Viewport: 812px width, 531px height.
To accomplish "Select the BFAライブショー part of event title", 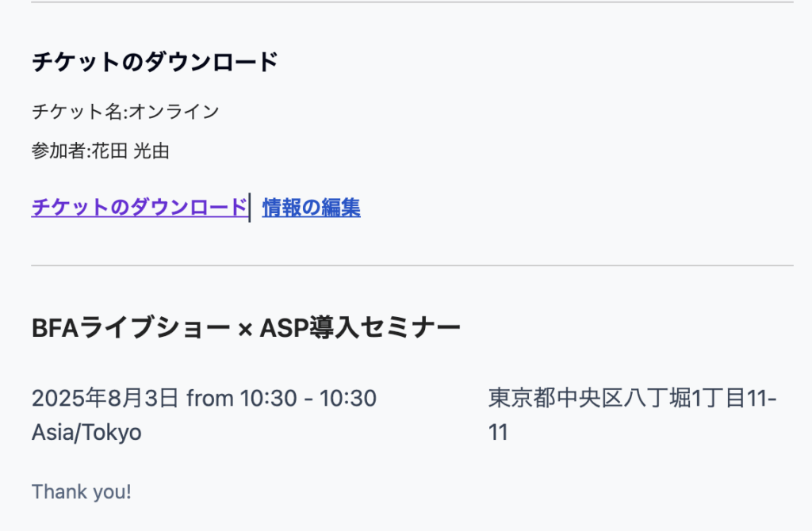I will tap(131, 327).
